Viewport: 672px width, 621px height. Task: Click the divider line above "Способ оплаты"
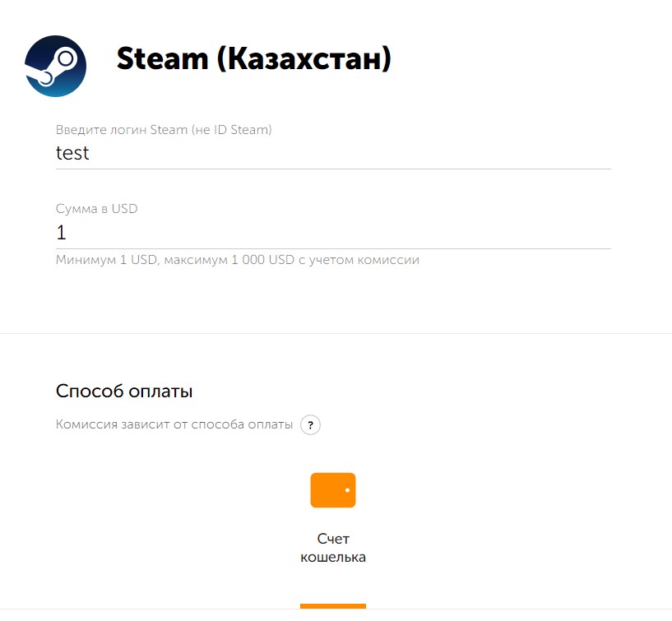[x=336, y=333]
